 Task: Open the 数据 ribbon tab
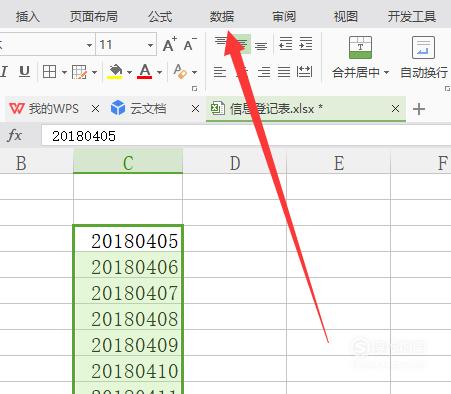pos(222,16)
